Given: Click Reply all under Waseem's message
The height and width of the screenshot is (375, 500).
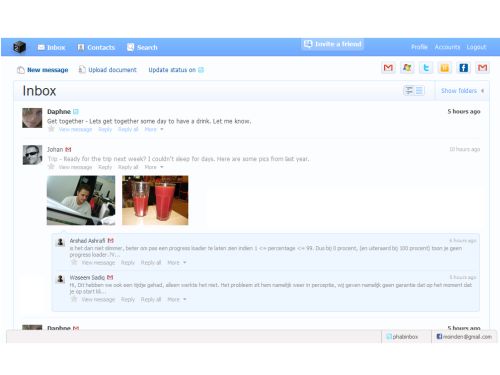Looking at the screenshot, I should coord(151,299).
